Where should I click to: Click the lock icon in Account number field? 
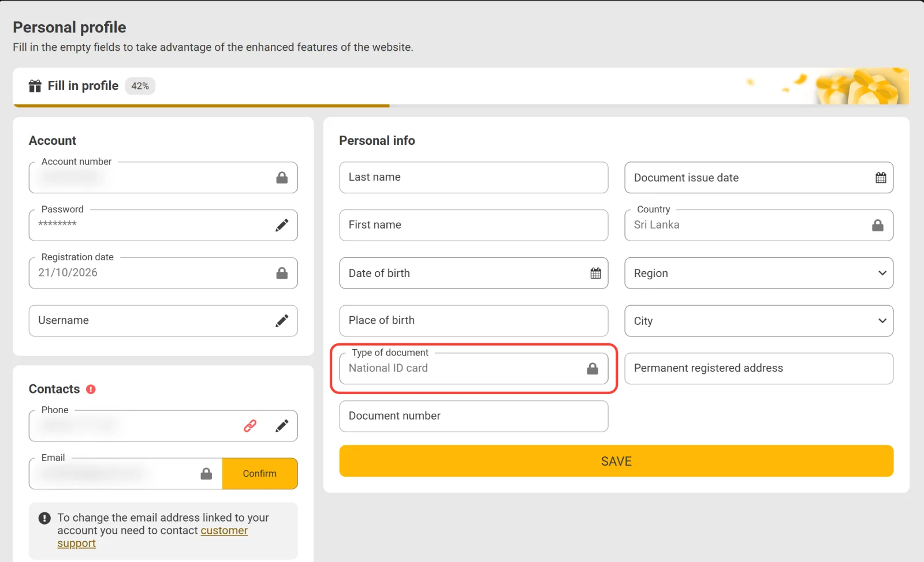pos(282,178)
